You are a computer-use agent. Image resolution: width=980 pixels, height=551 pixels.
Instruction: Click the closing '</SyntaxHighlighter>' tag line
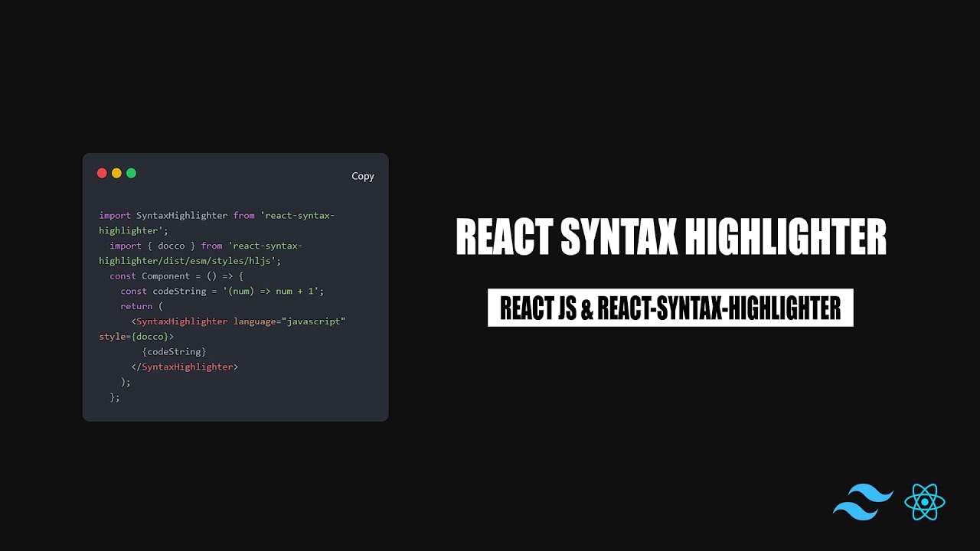point(185,367)
